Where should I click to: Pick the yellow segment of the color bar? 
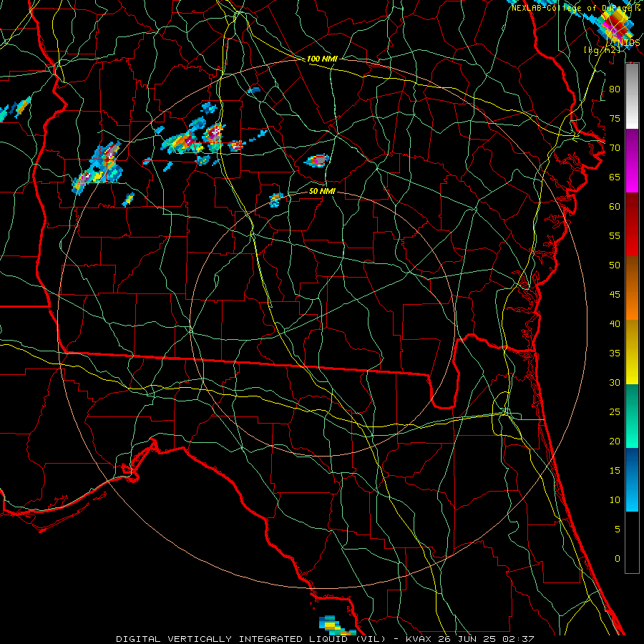(x=632, y=352)
